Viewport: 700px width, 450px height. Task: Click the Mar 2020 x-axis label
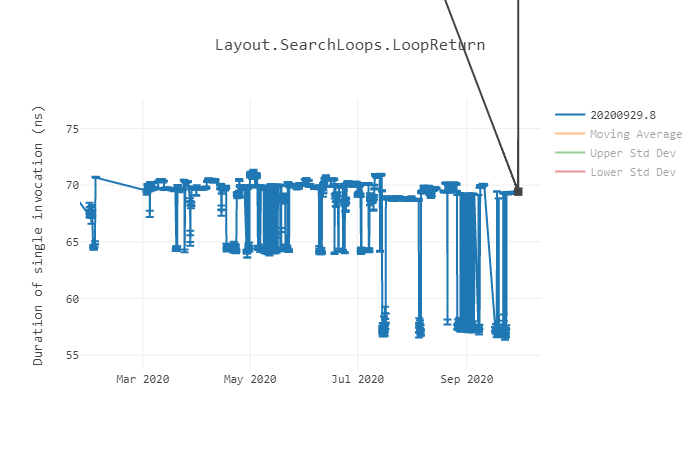click(x=143, y=379)
